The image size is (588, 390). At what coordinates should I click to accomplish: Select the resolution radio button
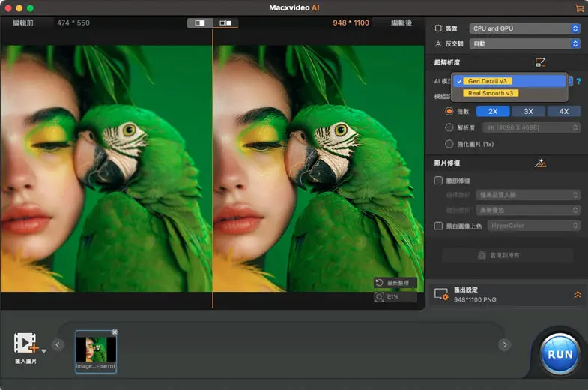(449, 127)
